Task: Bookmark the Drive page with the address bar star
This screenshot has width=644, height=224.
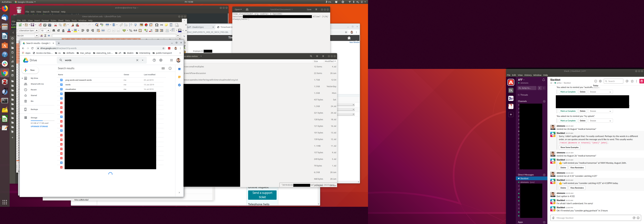Action: (163, 48)
